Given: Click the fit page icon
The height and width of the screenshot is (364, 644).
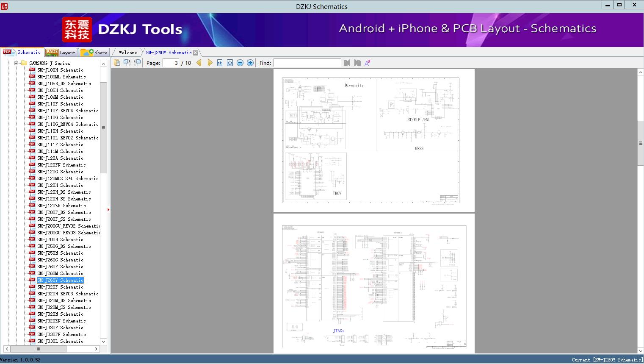Looking at the screenshot, I should tap(230, 63).
